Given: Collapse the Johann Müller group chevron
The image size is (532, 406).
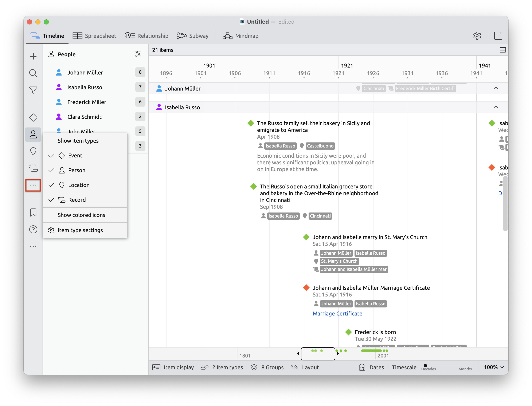Looking at the screenshot, I should 496,88.
